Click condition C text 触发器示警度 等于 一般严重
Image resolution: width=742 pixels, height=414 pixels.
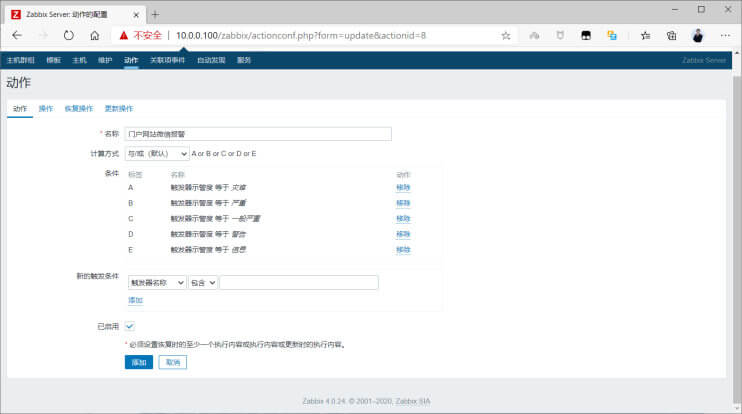click(x=215, y=219)
